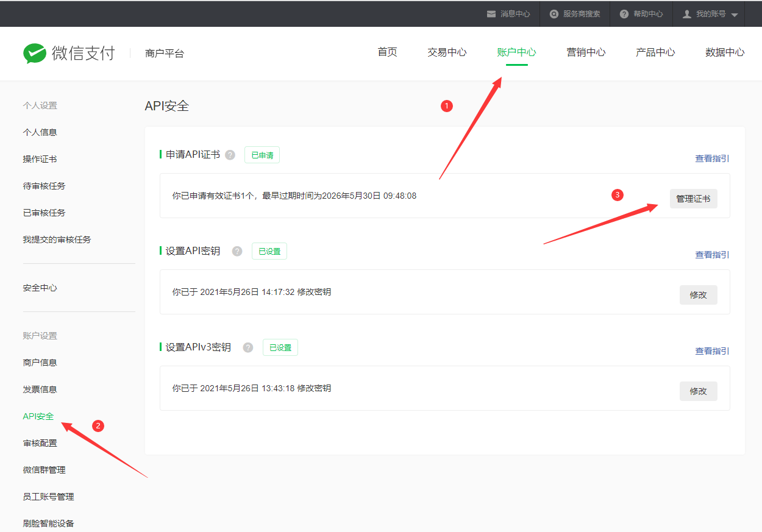Viewport: 762px width, 532px height.
Task: Select the 账户中心 tab
Action: [x=516, y=52]
